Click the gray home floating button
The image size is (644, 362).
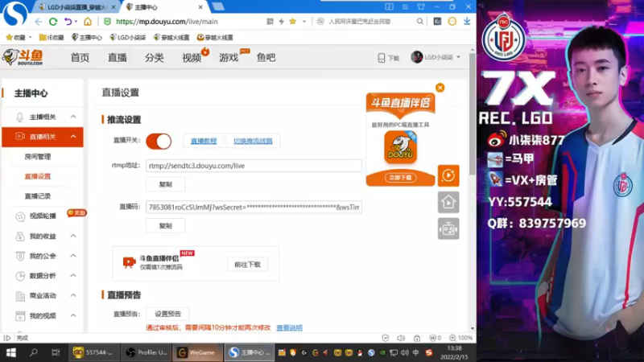pos(448,203)
